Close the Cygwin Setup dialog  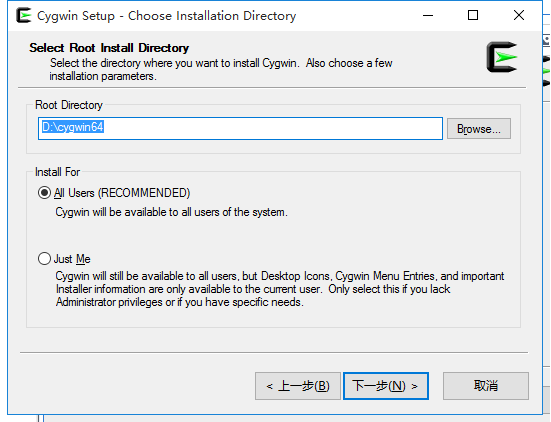pyautogui.click(x=519, y=15)
